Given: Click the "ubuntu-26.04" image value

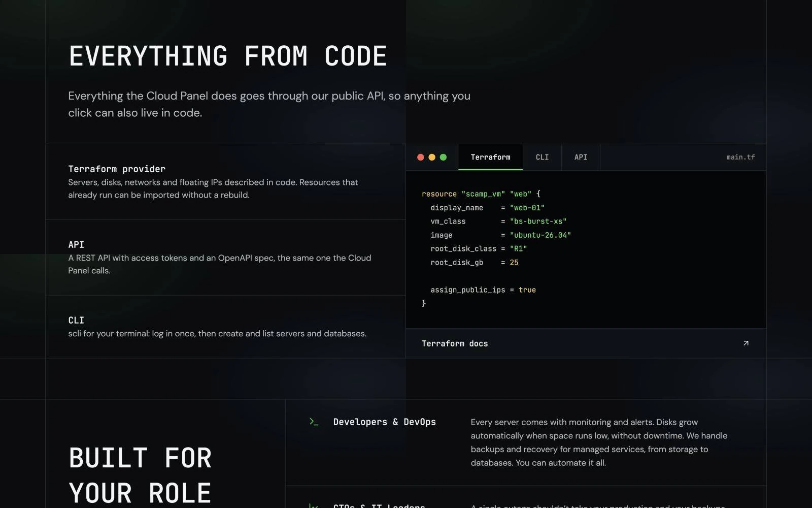Looking at the screenshot, I should pyautogui.click(x=540, y=235).
